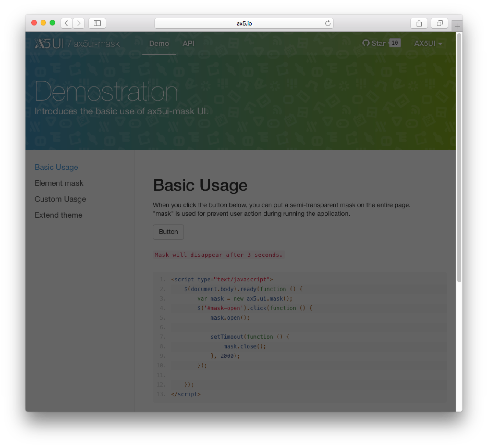488x448 pixels.
Task: Click the closing '</script>' code line
Action: [x=186, y=394]
